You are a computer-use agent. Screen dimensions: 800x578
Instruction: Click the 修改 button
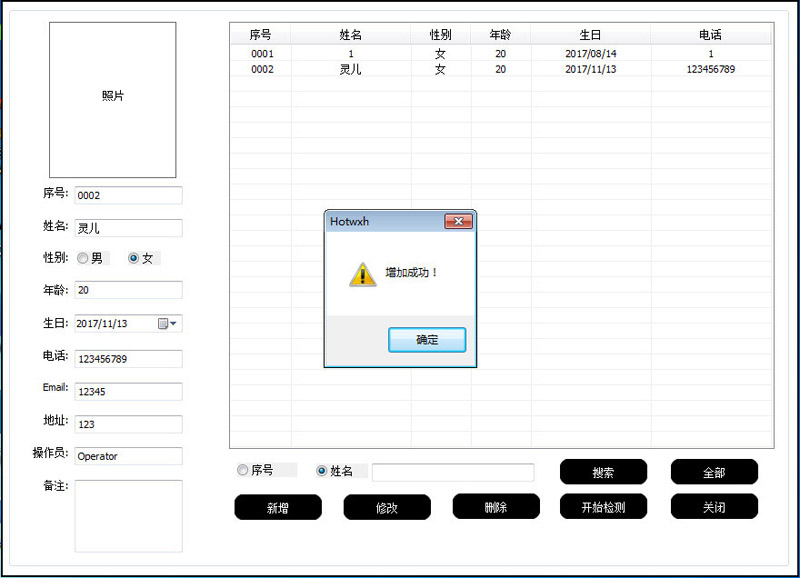point(387,507)
